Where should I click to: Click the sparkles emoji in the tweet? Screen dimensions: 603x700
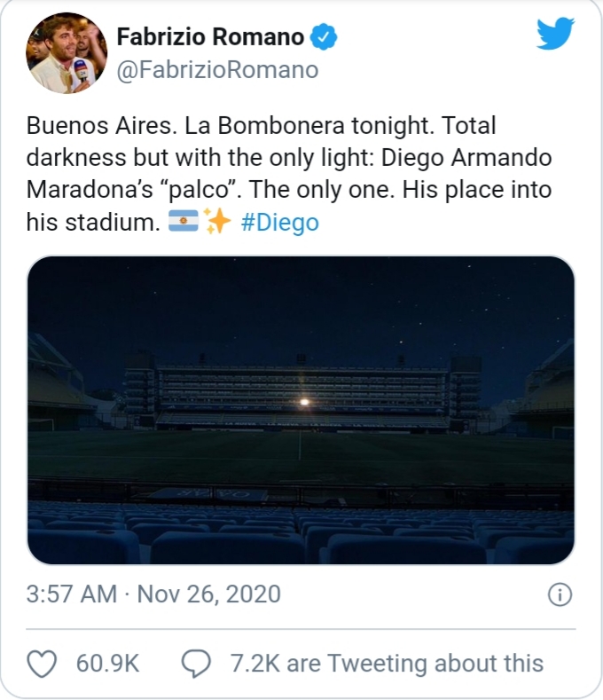pyautogui.click(x=216, y=223)
